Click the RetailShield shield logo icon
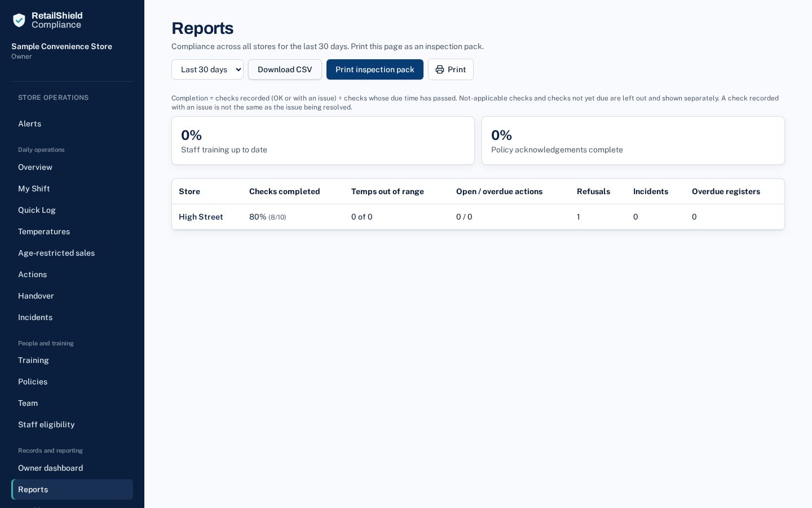This screenshot has height=508, width=812. click(19, 20)
